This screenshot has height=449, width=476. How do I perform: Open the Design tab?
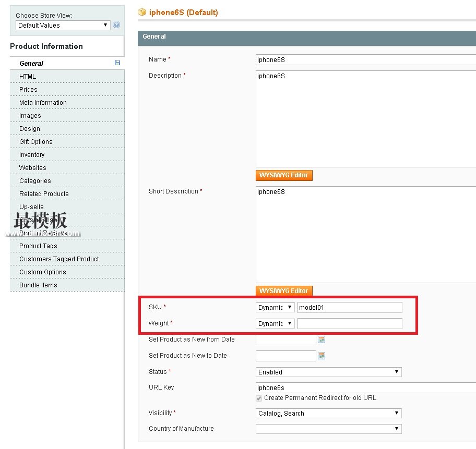tap(67, 129)
